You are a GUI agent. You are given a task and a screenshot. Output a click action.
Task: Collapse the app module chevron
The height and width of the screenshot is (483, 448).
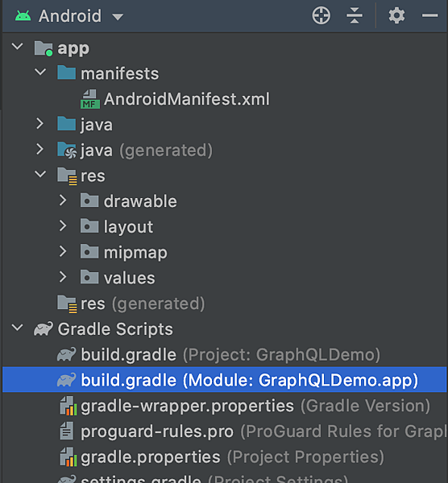(x=17, y=47)
